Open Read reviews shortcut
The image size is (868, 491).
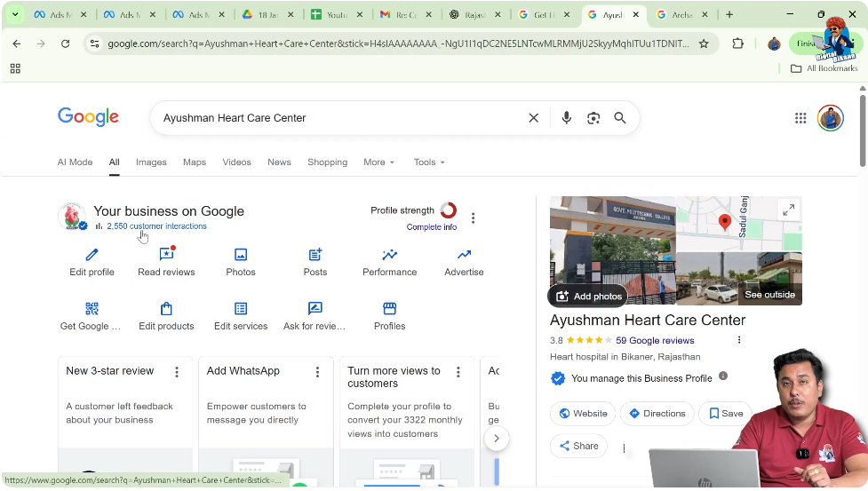tap(166, 262)
